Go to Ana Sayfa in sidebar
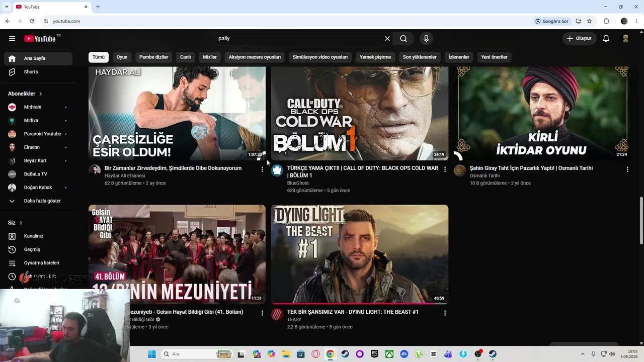Image resolution: width=644 pixels, height=362 pixels. pyautogui.click(x=38, y=58)
